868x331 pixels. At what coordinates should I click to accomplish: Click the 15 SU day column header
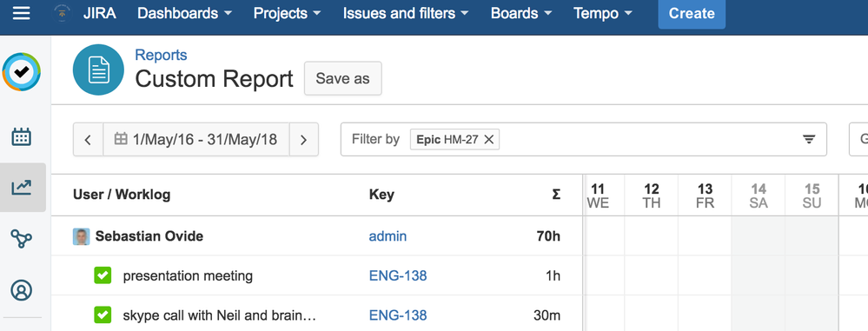click(812, 196)
